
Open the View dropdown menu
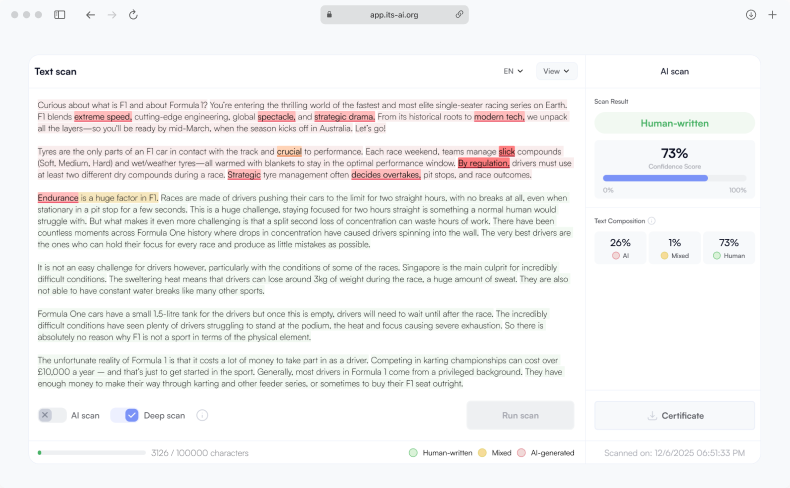(x=556, y=71)
